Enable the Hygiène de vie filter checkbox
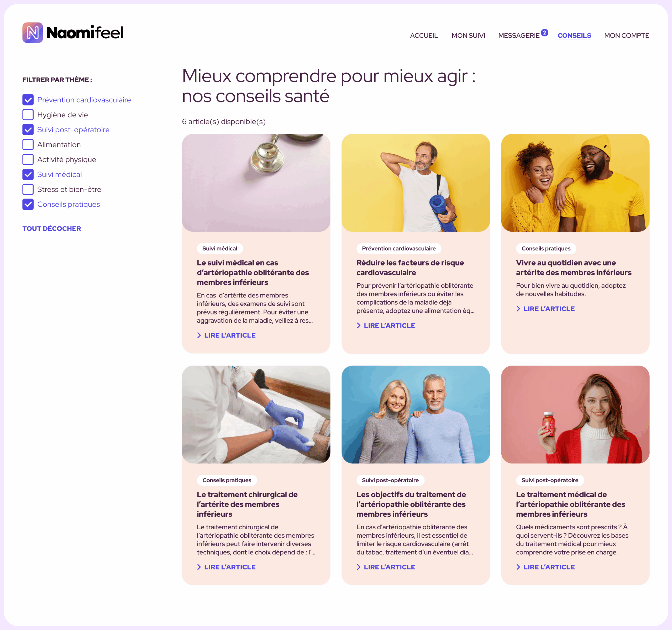The image size is (672, 630). 28,115
